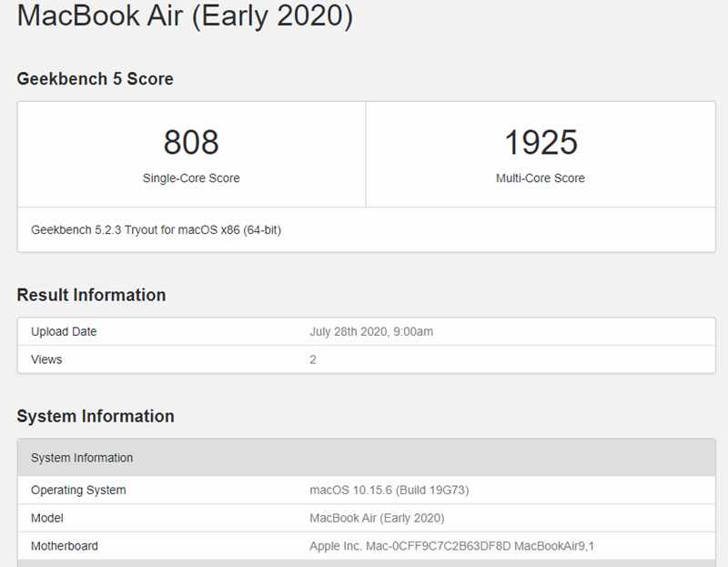Select the Multi-Core Score label
The image size is (728, 567).
coord(541,178)
